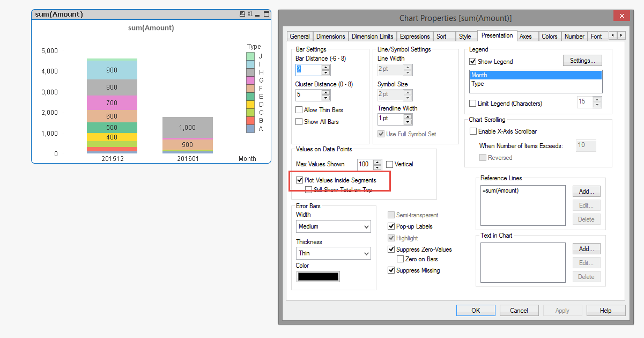Export chart to Excel via XL icon
The image size is (644, 338).
(250, 15)
